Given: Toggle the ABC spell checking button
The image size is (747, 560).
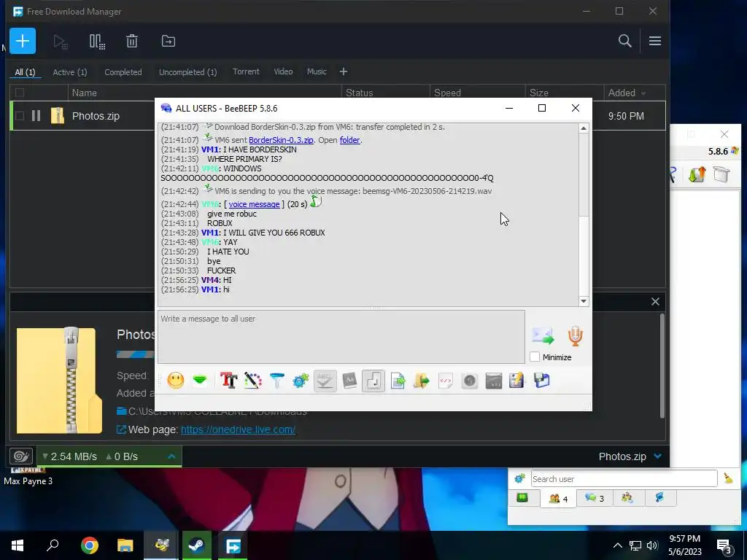Looking at the screenshot, I should (325, 381).
